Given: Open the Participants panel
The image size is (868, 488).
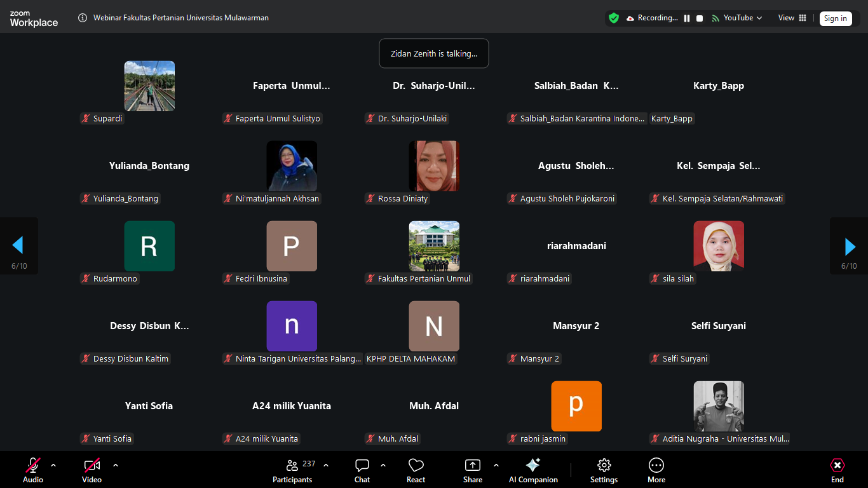Looking at the screenshot, I should (292, 471).
